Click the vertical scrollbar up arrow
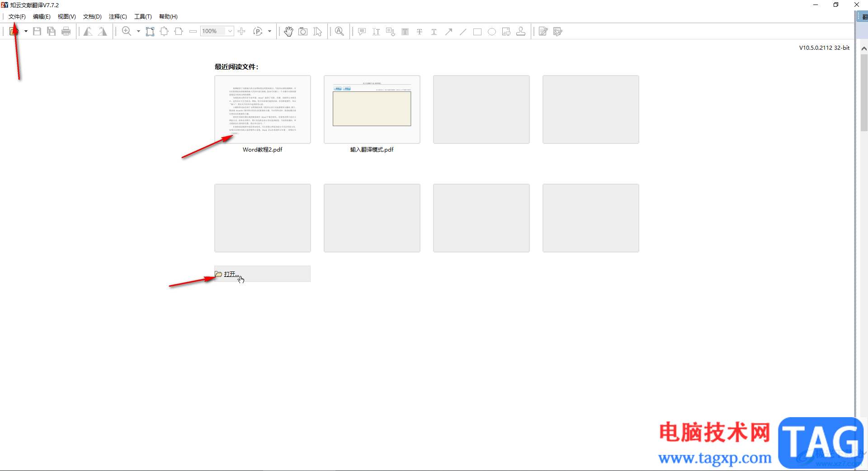The image size is (868, 471). click(x=864, y=48)
